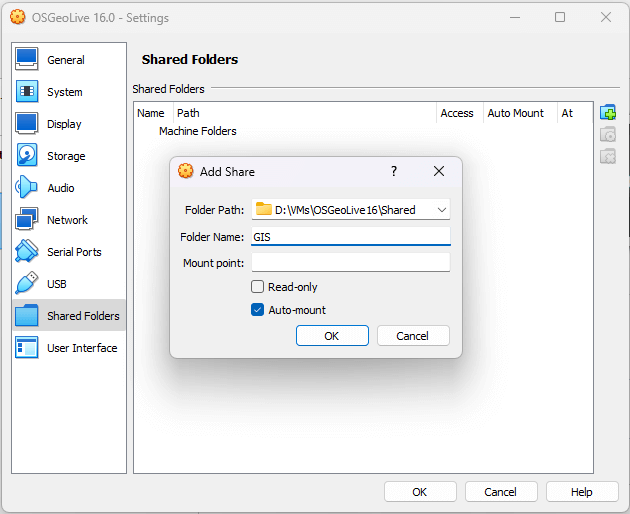Viewport: 630px width, 514px height.
Task: Close the Add Share dialog with X
Action: (439, 171)
